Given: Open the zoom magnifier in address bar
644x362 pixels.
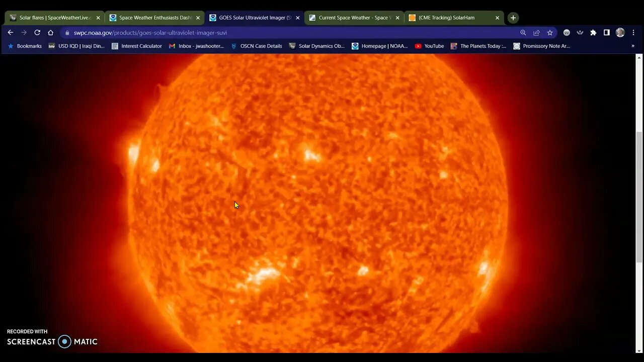Looking at the screenshot, I should [x=523, y=33].
